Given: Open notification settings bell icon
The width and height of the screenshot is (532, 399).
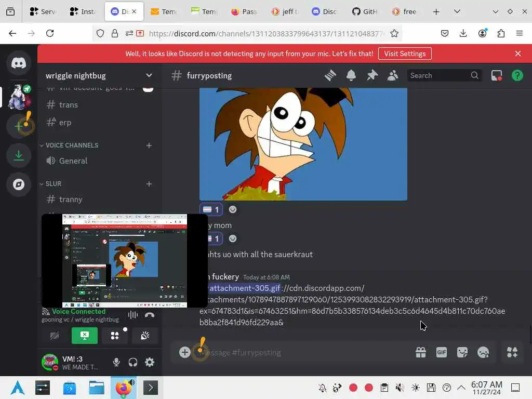Looking at the screenshot, I should (351, 75).
